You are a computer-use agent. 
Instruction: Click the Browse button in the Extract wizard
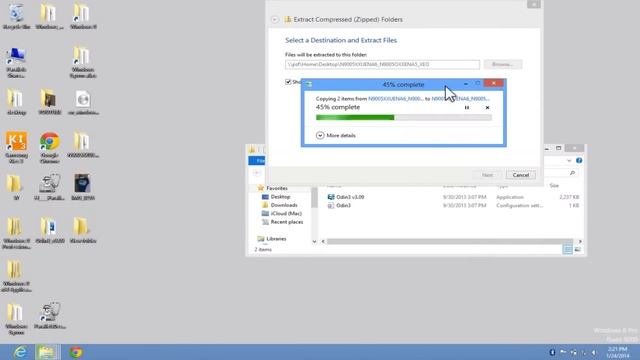503,64
